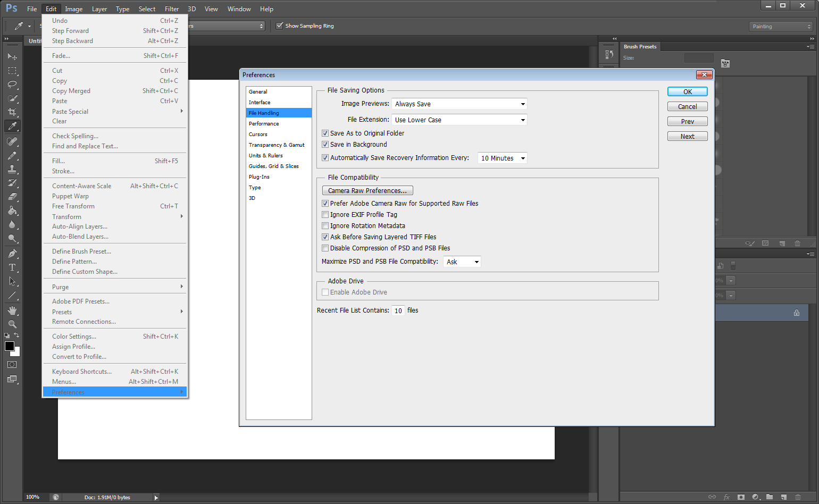The image size is (819, 504).
Task: Open Performance preferences category
Action: [264, 124]
